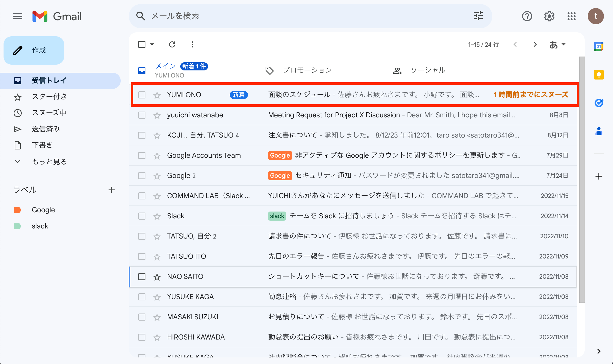613x364 pixels.
Task: Open Google Keep side panel
Action: pyautogui.click(x=599, y=75)
